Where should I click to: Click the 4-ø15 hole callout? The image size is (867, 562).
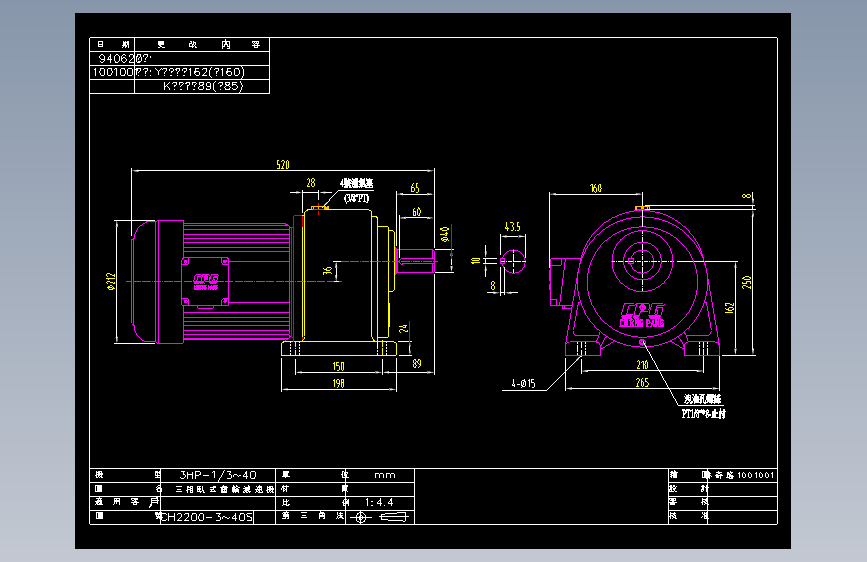523,383
